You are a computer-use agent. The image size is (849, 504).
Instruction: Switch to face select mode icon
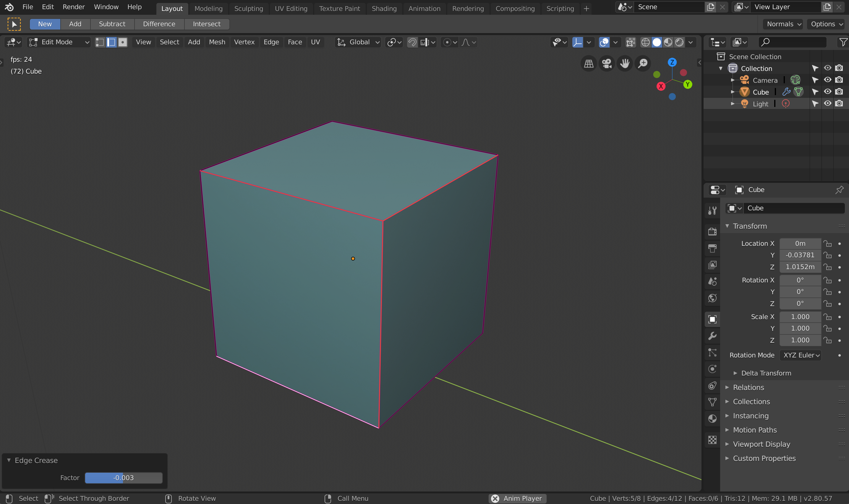tap(123, 42)
